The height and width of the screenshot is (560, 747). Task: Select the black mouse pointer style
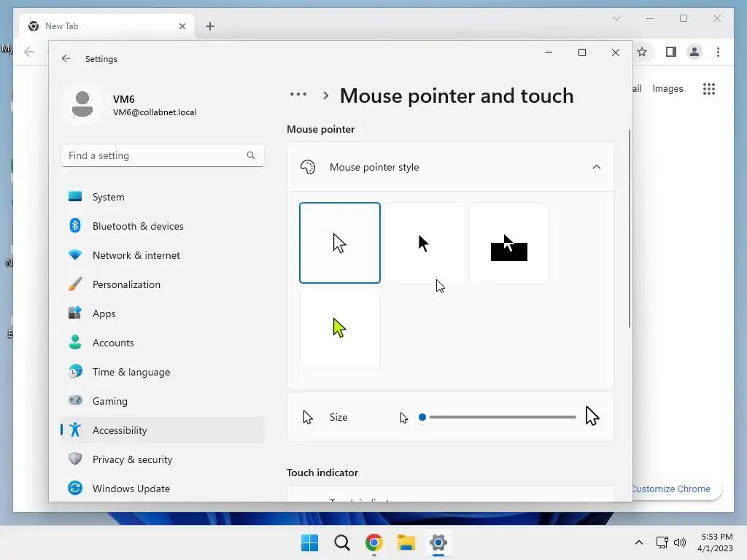click(x=424, y=243)
